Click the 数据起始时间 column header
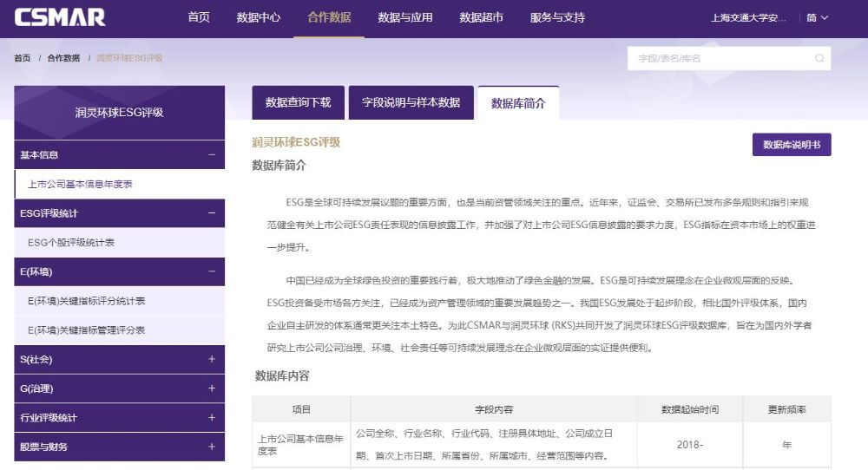Viewport: 868px width, 470px height. [690, 409]
